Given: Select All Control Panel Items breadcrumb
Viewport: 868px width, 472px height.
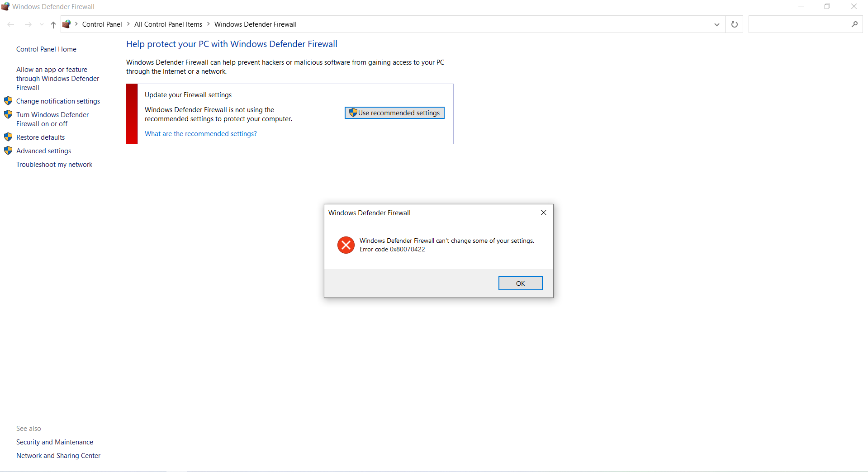Looking at the screenshot, I should pos(168,24).
